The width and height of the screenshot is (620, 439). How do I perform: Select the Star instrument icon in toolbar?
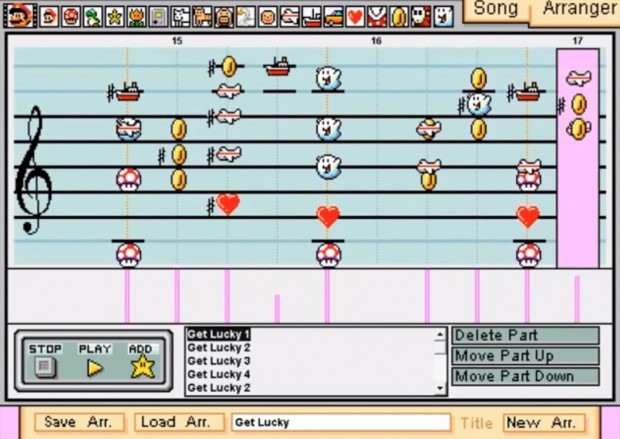point(115,17)
